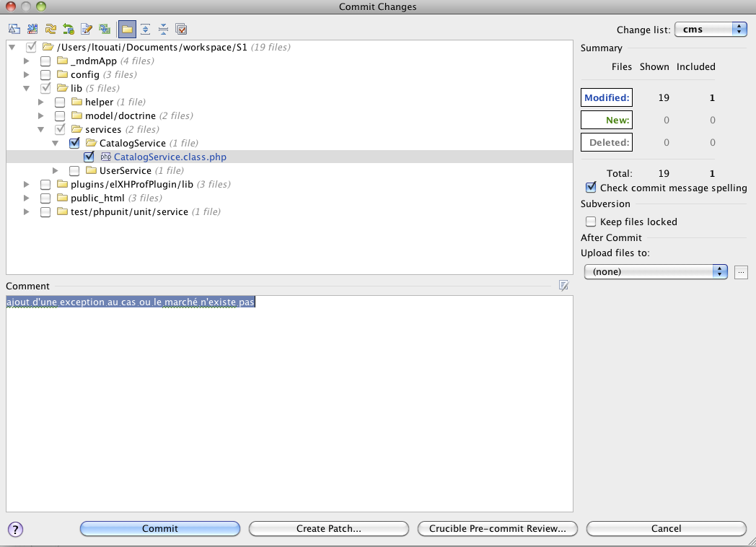The height and width of the screenshot is (547, 756).
Task: Expand the model/doctrine tree node
Action: [x=41, y=115]
